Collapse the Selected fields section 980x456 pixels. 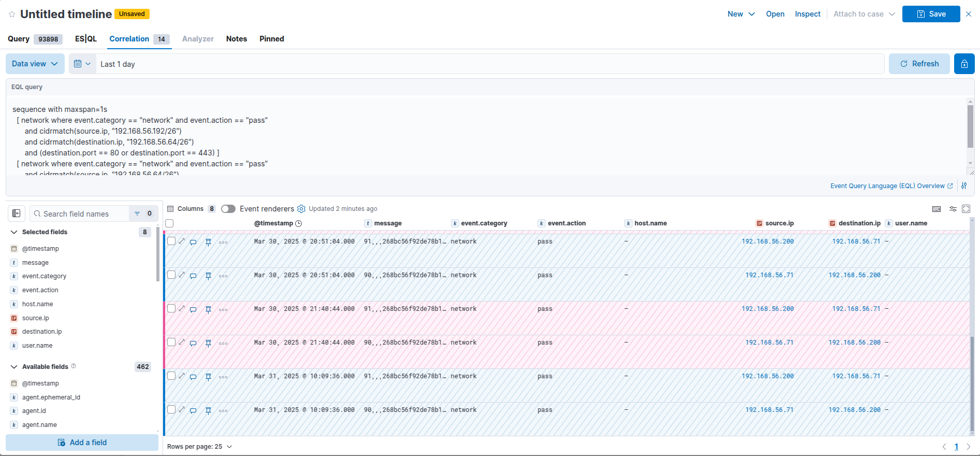14,232
